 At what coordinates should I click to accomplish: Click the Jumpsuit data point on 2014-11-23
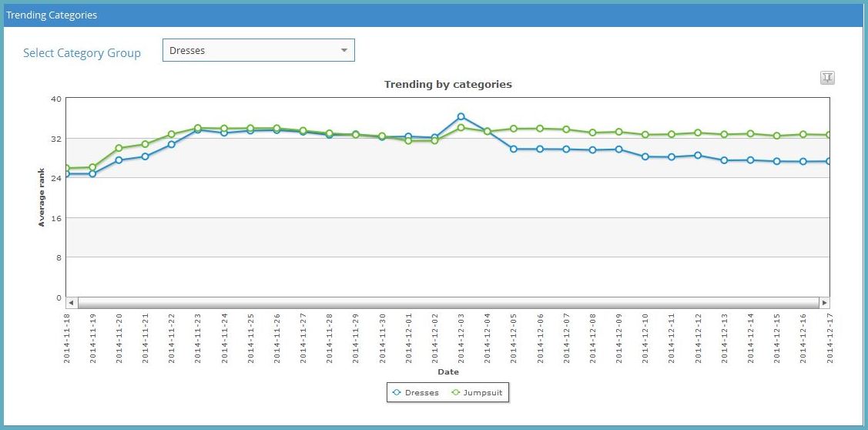click(x=197, y=128)
